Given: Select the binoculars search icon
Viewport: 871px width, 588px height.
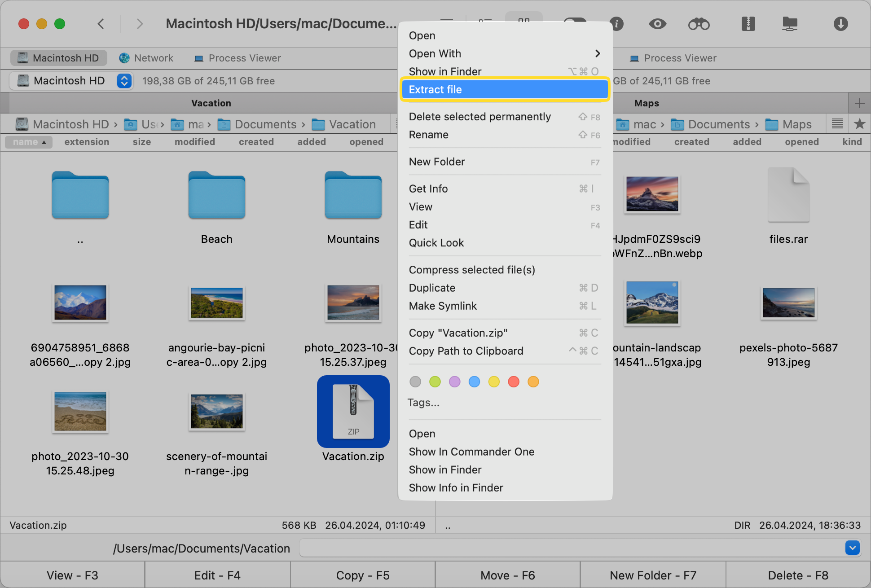Looking at the screenshot, I should [698, 24].
